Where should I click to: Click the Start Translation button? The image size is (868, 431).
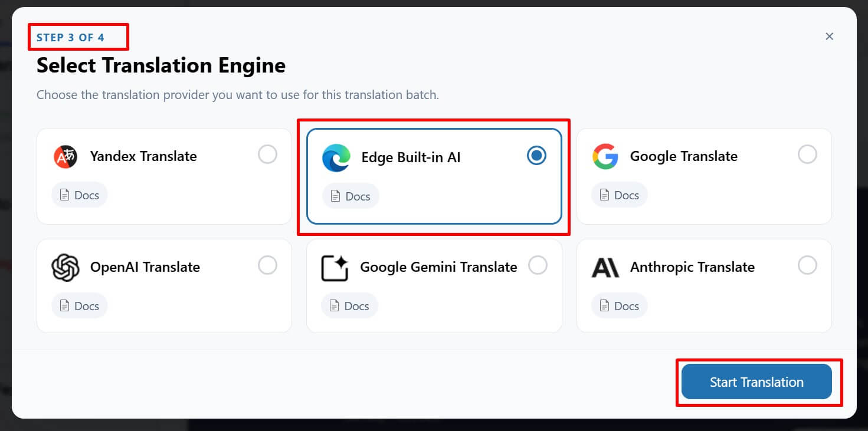[x=756, y=382]
